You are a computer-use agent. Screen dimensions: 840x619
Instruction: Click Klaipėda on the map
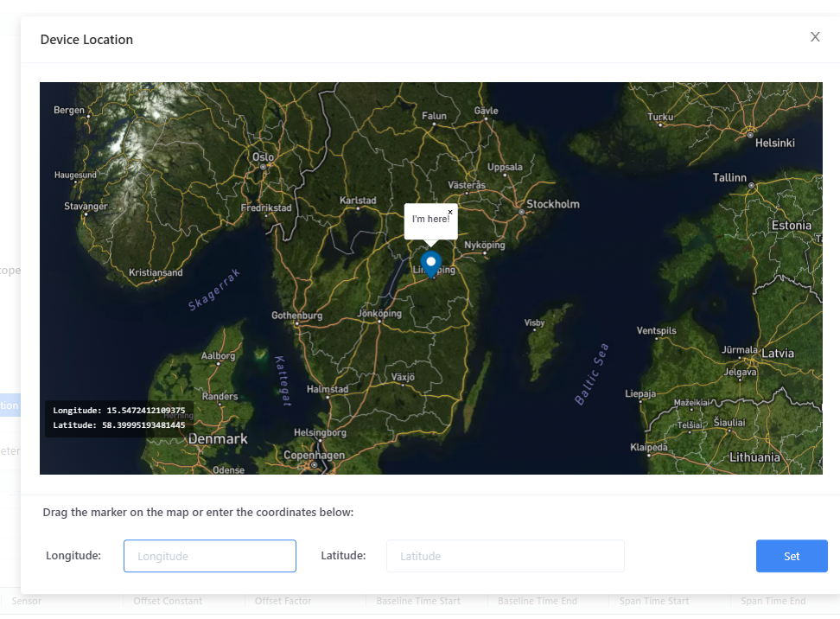649,447
